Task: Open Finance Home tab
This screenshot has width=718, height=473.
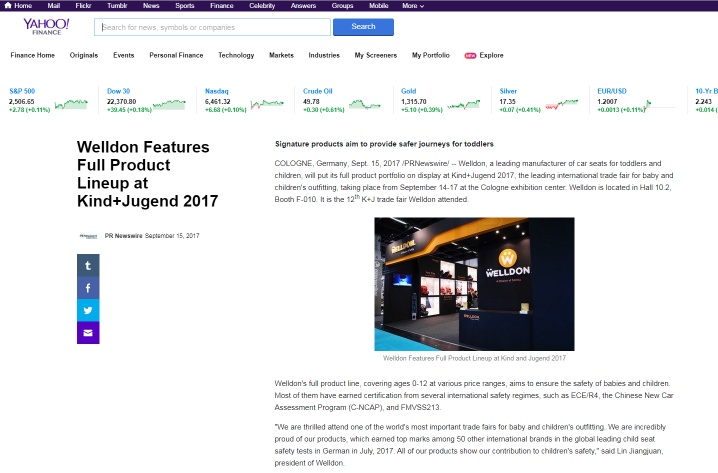Action: pos(33,55)
